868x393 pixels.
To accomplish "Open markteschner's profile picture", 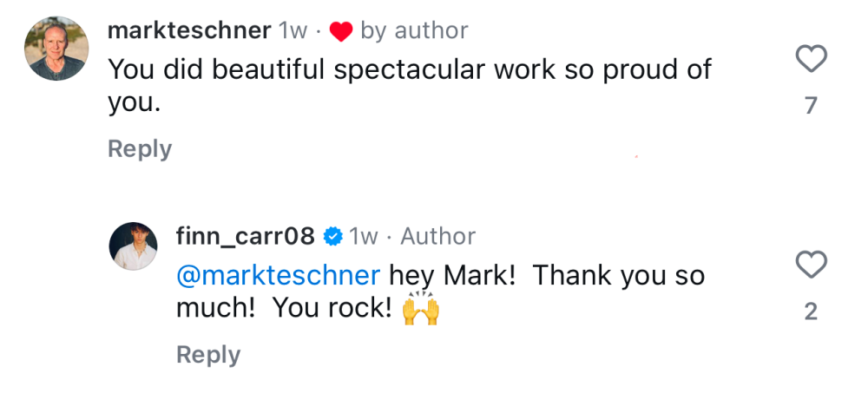I will pyautogui.click(x=57, y=49).
